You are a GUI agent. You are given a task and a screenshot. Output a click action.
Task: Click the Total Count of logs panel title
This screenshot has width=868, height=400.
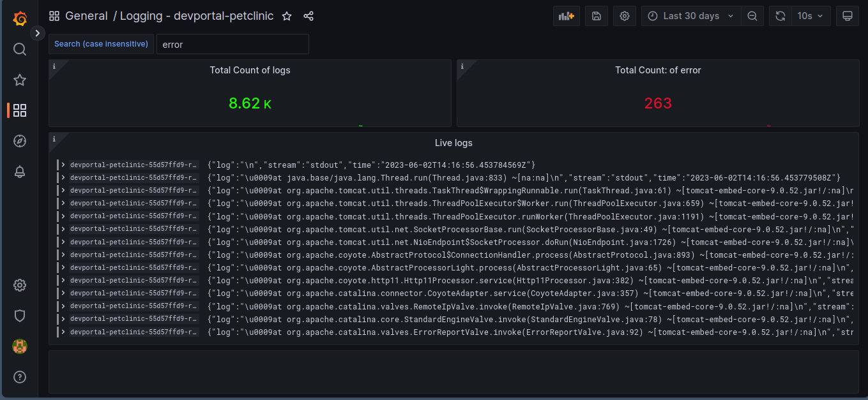coord(250,70)
